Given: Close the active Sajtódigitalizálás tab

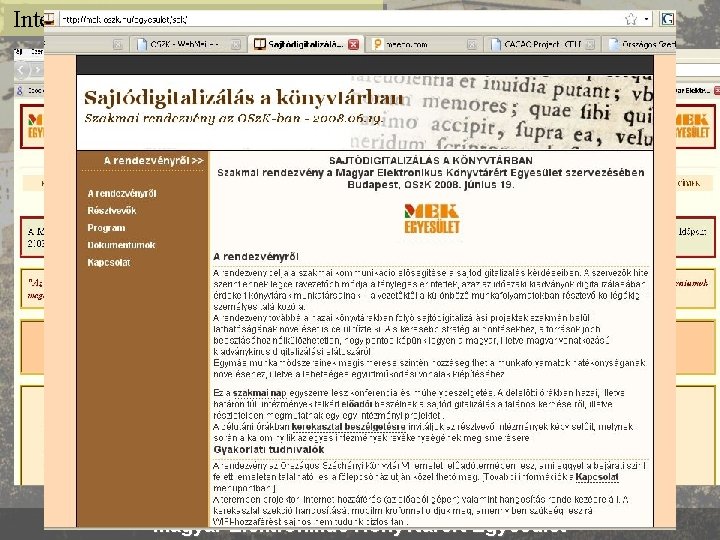Looking at the screenshot, I should 353,45.
